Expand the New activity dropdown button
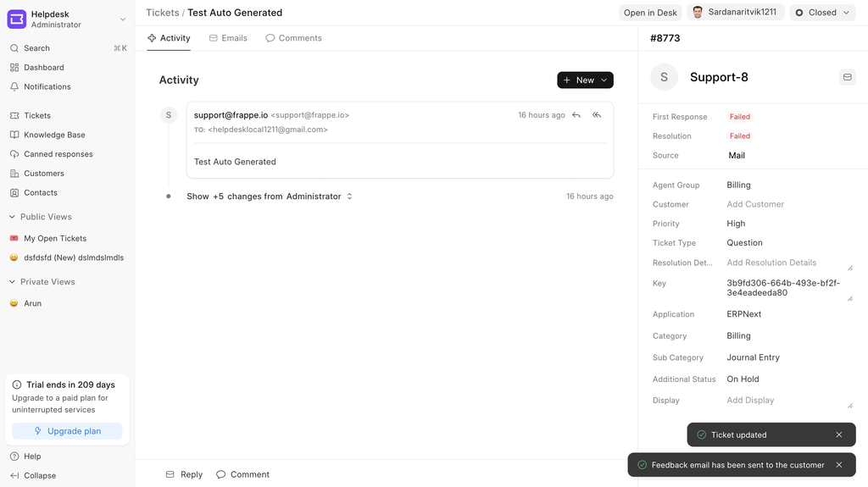868x487 pixels. tap(585, 80)
